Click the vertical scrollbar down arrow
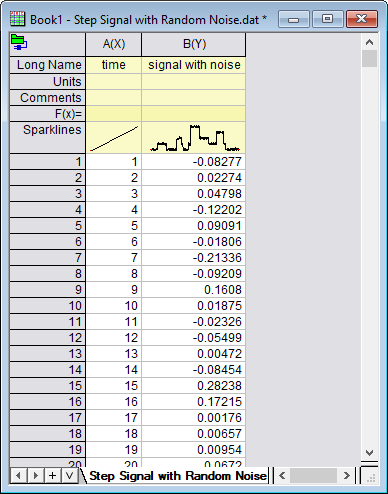Screen dimensions: 388x494 [369, 452]
